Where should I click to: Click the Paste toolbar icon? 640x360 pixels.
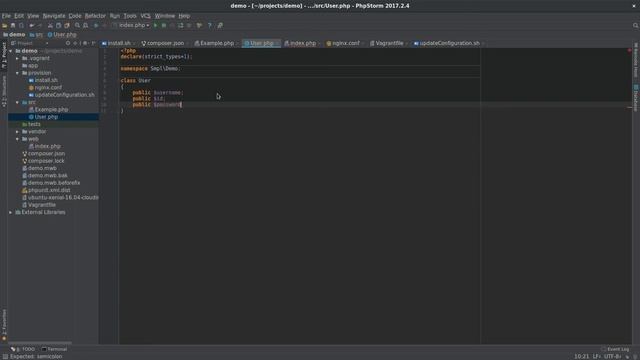[67, 25]
